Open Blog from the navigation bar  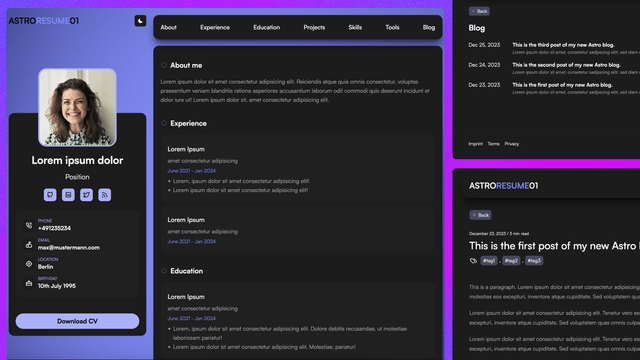click(x=429, y=27)
